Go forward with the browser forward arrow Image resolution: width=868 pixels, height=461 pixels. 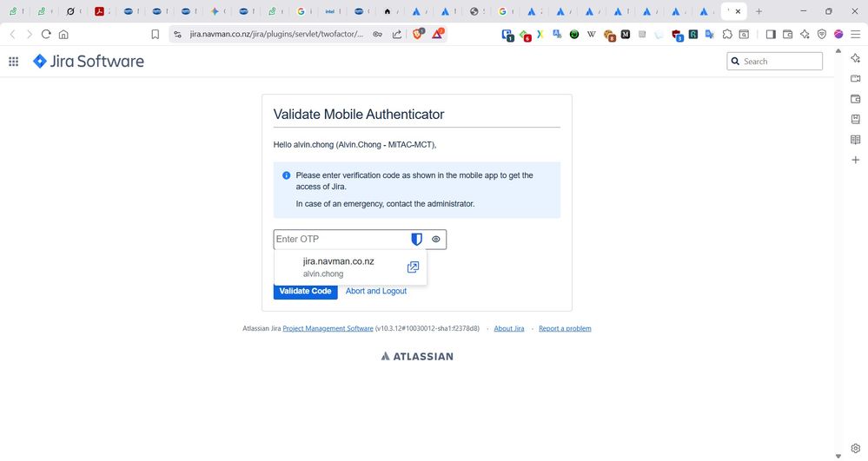pyautogui.click(x=30, y=35)
